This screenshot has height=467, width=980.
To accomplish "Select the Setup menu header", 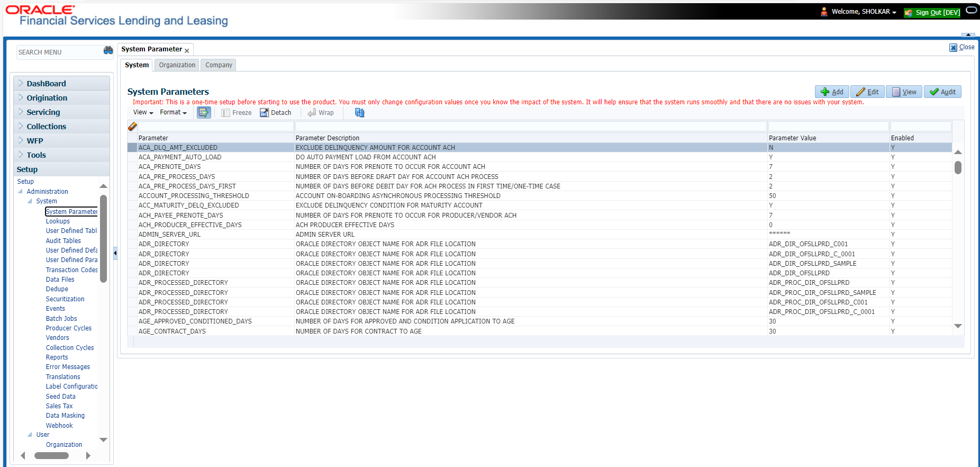I will pyautogui.click(x=61, y=169).
